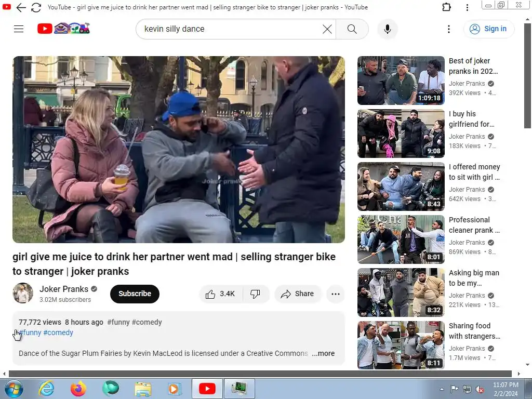Subscribe to Joker Pranks channel
Viewport: 532px width, 399px height.
(135, 294)
